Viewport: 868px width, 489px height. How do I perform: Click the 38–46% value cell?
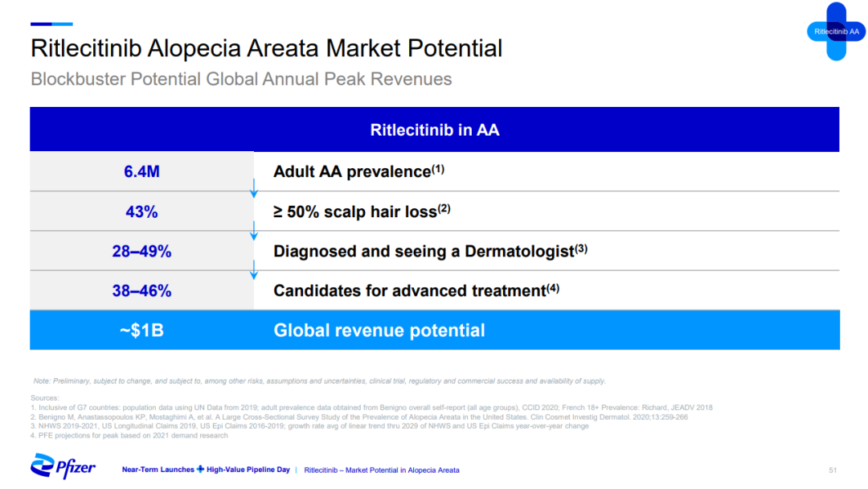coord(141,290)
